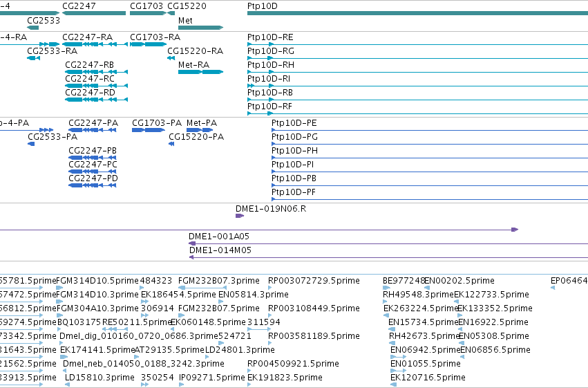Select protein CG2247-PD

pos(93,185)
